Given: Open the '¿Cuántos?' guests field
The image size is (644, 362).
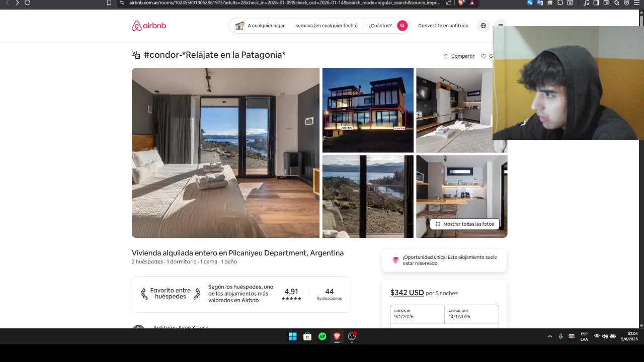Looking at the screenshot, I should pos(380,26).
